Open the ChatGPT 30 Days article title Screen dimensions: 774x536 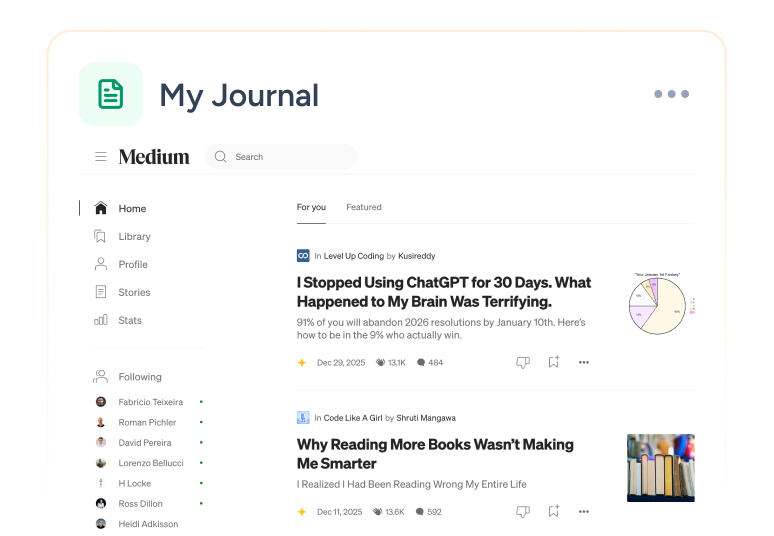(x=444, y=292)
